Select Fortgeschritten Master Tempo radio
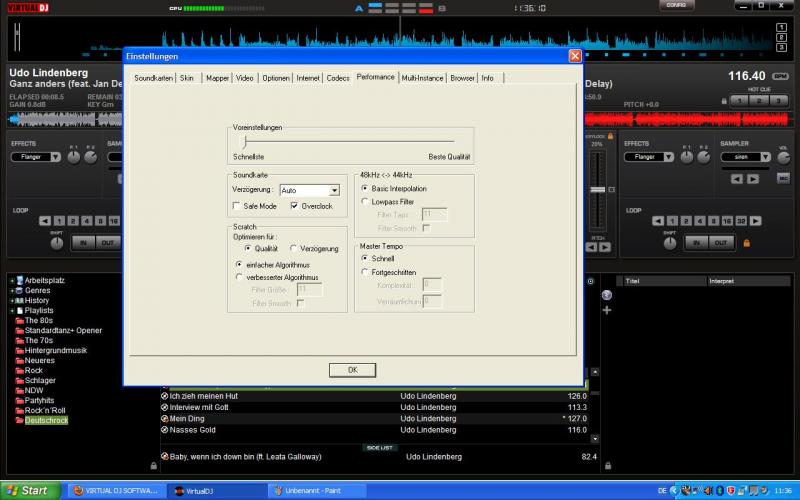 (x=365, y=272)
